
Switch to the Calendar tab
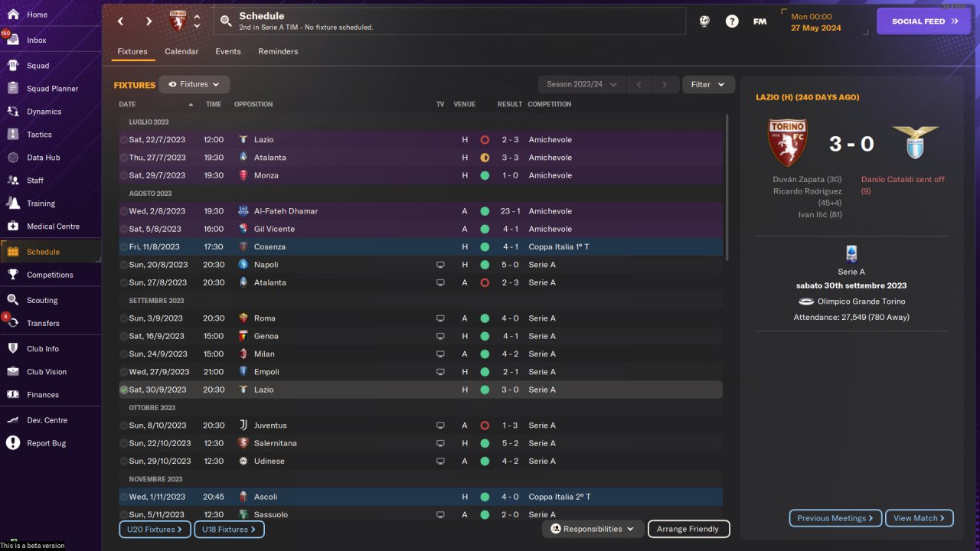pyautogui.click(x=181, y=51)
